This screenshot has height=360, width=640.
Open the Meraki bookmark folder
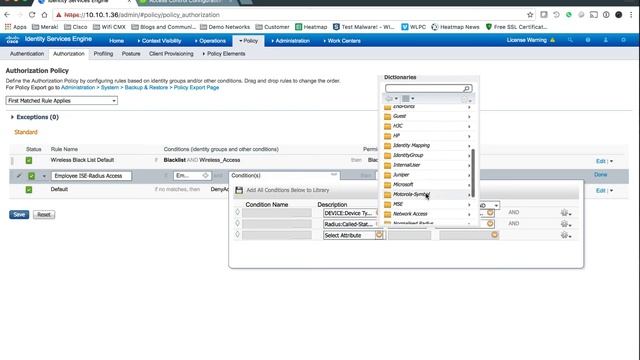(x=45, y=27)
